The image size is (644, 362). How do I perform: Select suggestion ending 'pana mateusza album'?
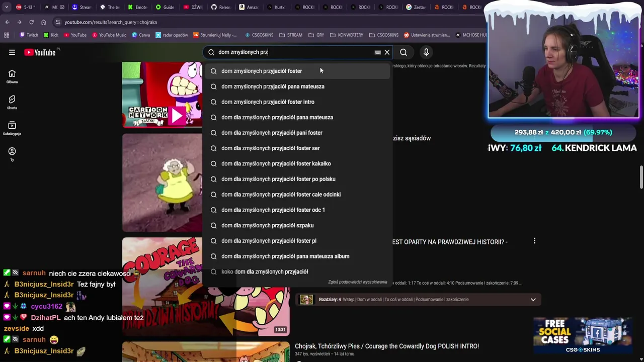point(296,256)
